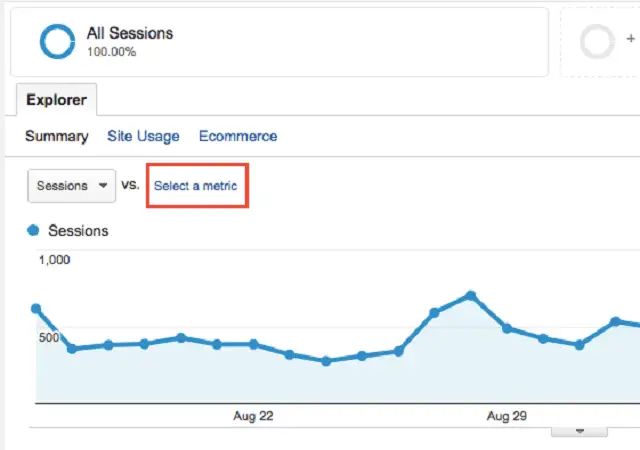Click the first data point on the chart line
The width and height of the screenshot is (640, 450).
click(x=36, y=308)
